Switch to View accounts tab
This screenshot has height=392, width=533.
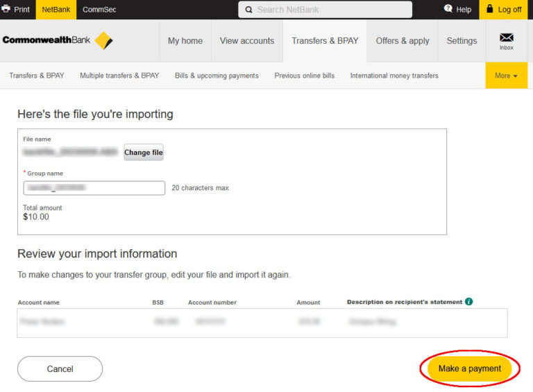[246, 41]
